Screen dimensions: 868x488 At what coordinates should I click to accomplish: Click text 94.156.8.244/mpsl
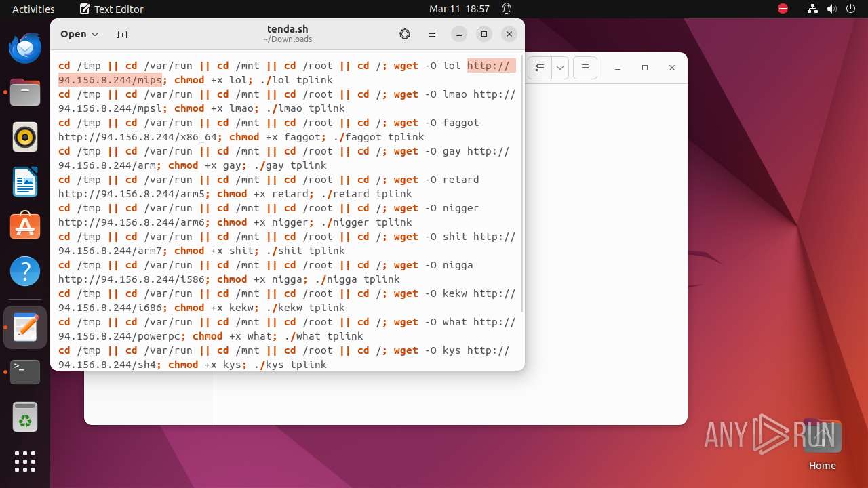pos(110,108)
